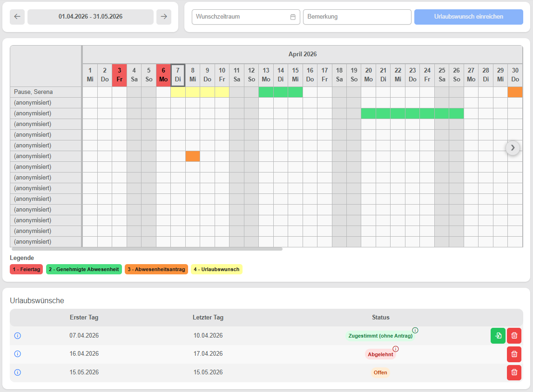Click the Genehmigte Abwesenheit legend chip
Viewport: 533px width, 392px height.
[84, 269]
